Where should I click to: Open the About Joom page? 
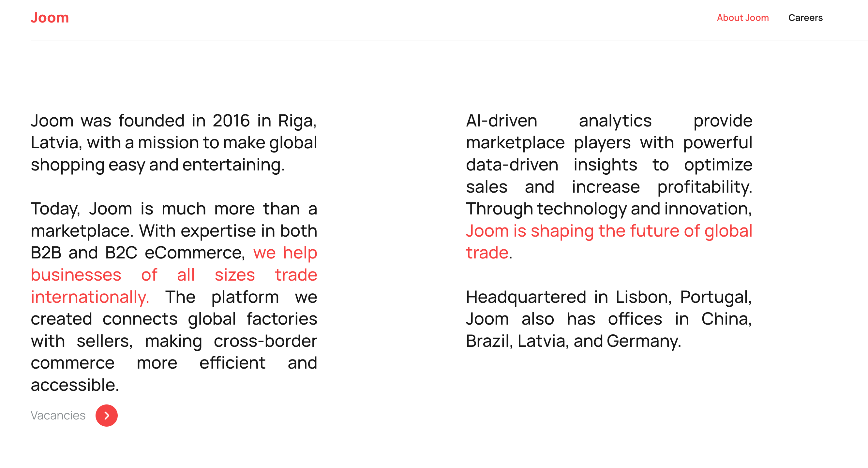click(743, 18)
